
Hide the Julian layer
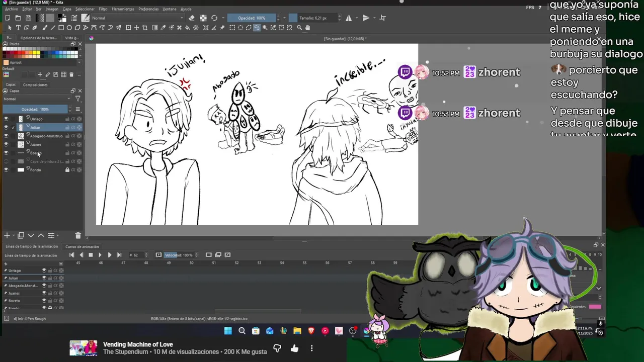click(6, 127)
